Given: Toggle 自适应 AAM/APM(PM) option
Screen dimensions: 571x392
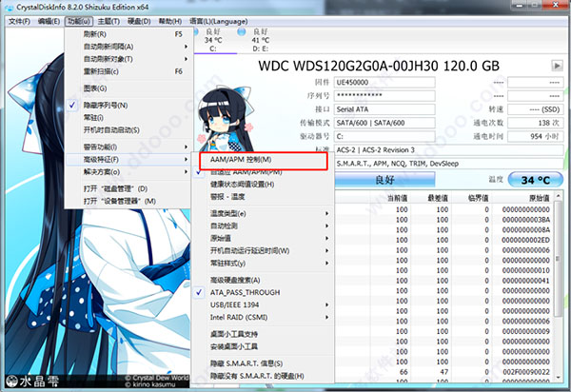Looking at the screenshot, I should click(246, 172).
